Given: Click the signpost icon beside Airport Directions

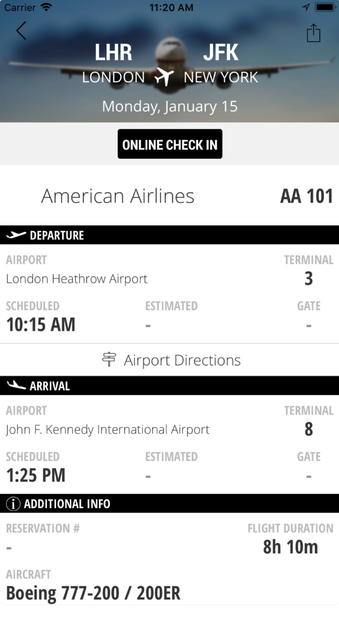Looking at the screenshot, I should (x=109, y=360).
